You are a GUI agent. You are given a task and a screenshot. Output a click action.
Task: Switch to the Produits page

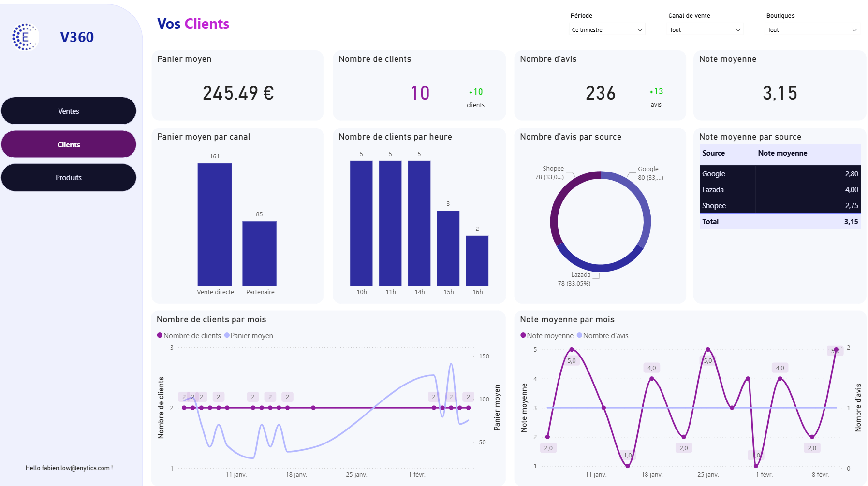(69, 178)
